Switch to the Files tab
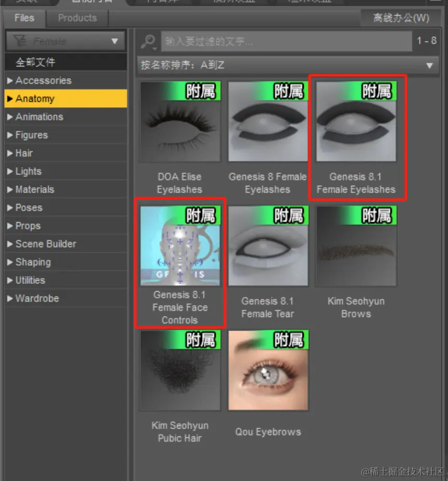 [24, 18]
